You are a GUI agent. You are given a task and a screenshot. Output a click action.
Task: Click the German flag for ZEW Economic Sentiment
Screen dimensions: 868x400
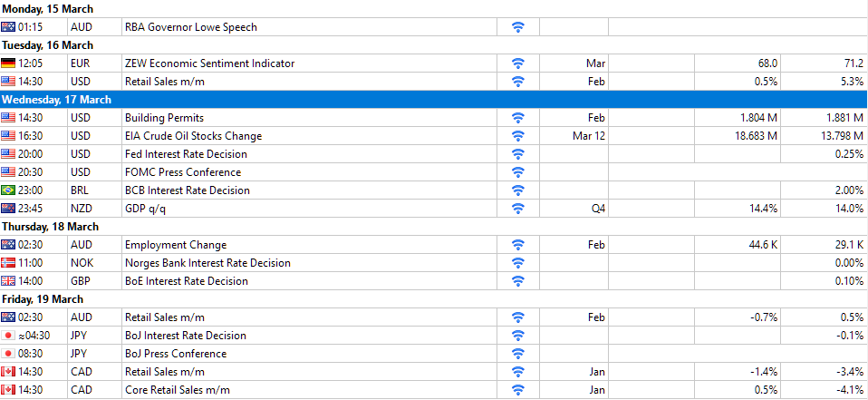[8, 63]
